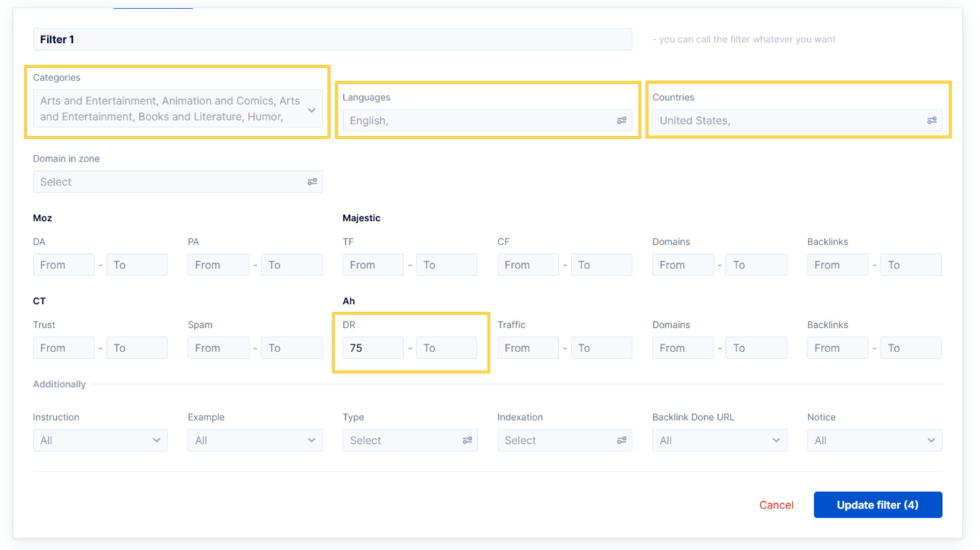Select the DR From field containing 75
This screenshot has height=550, width=980.
point(373,348)
